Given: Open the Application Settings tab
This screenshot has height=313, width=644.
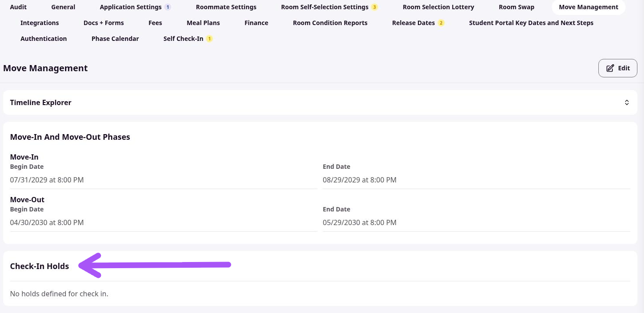Looking at the screenshot, I should (135, 7).
